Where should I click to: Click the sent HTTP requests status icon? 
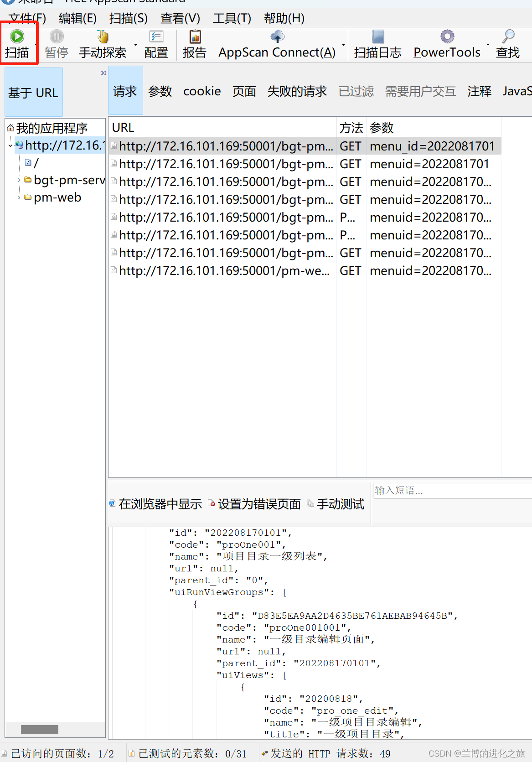pyautogui.click(x=264, y=754)
